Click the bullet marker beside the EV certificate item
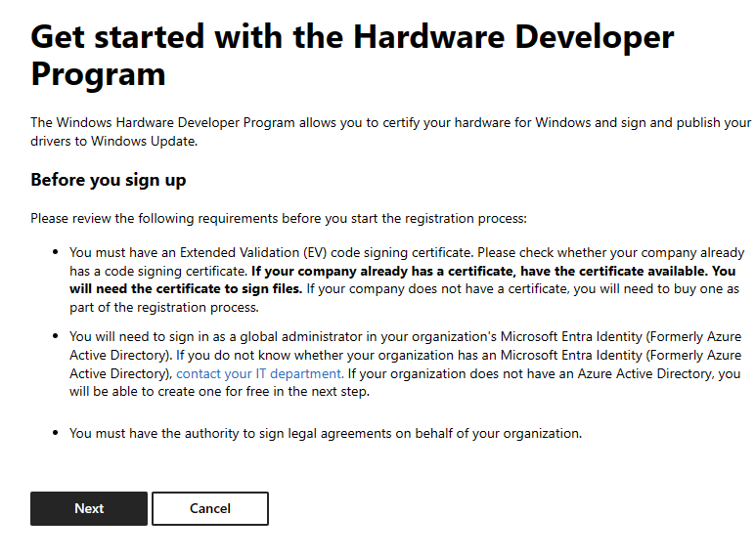Screen dimensions: 756x559 coord(56,252)
